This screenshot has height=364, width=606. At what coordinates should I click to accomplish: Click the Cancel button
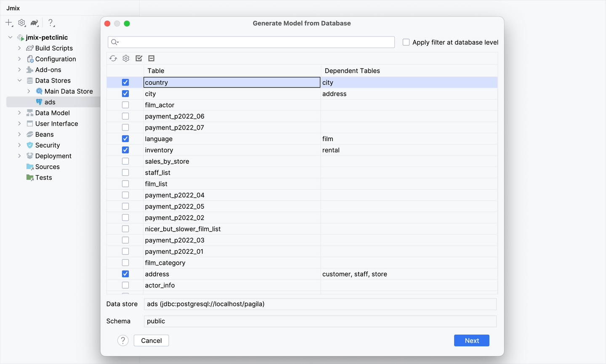click(x=151, y=340)
